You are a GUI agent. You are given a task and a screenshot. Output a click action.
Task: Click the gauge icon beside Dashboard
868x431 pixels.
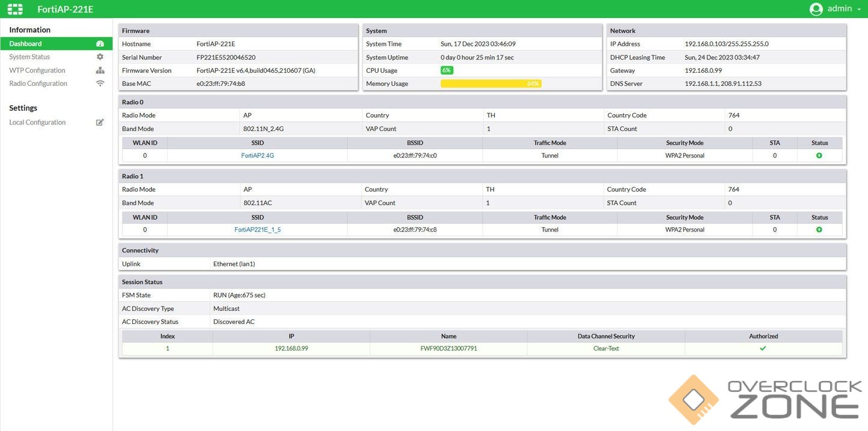tap(100, 43)
